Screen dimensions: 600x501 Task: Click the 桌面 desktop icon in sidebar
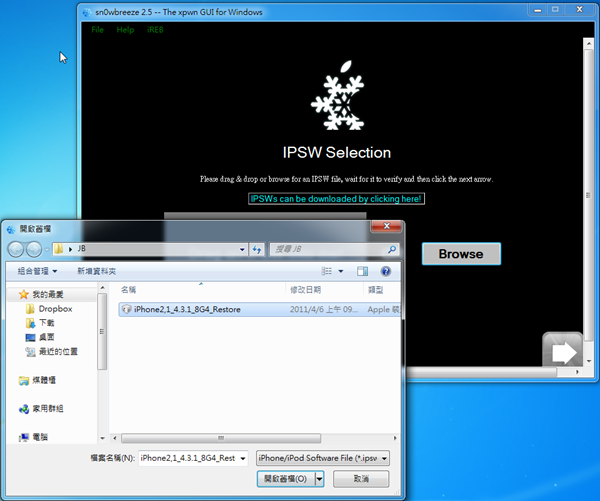(30, 337)
